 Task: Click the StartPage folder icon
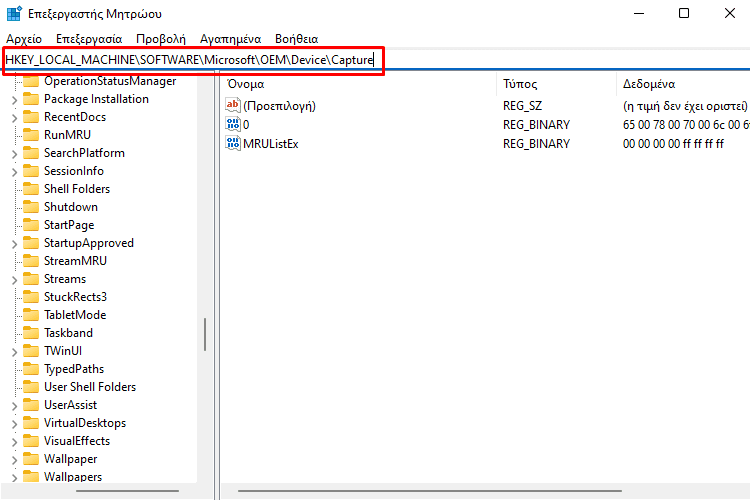tap(31, 225)
